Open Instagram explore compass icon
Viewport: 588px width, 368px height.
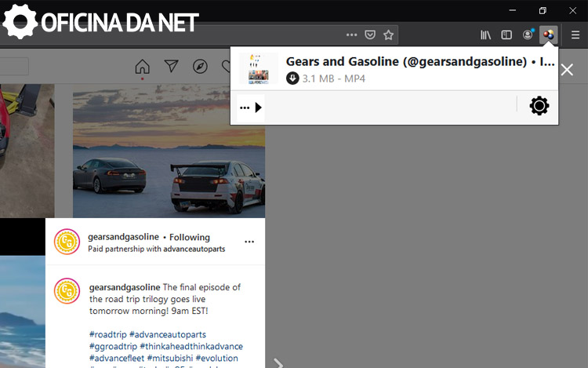200,67
